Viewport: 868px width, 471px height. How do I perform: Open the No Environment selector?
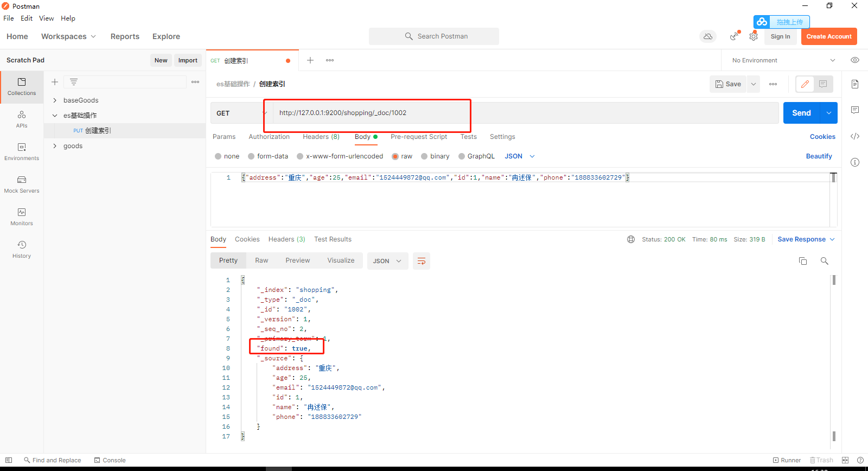click(783, 60)
